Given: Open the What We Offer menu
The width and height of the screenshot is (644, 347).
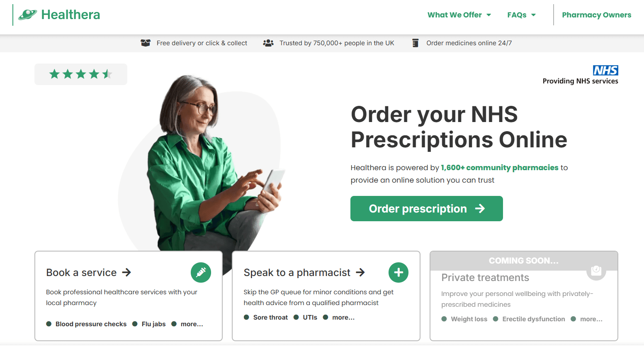Looking at the screenshot, I should (454, 15).
